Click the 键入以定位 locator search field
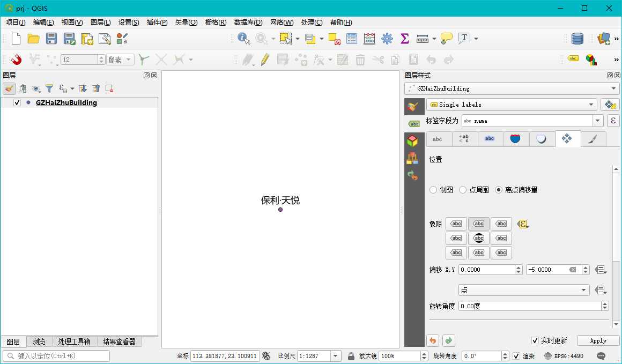Viewport: 622px width, 364px height. [56, 356]
